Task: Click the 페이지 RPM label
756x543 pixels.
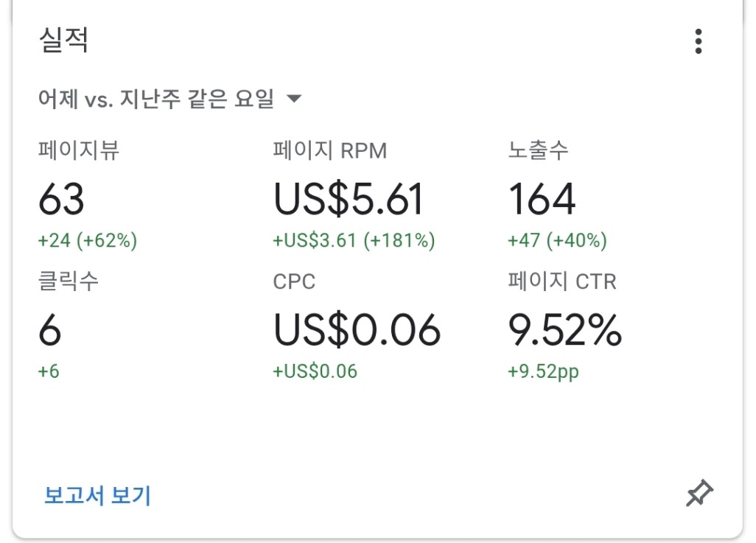Action: [x=330, y=150]
